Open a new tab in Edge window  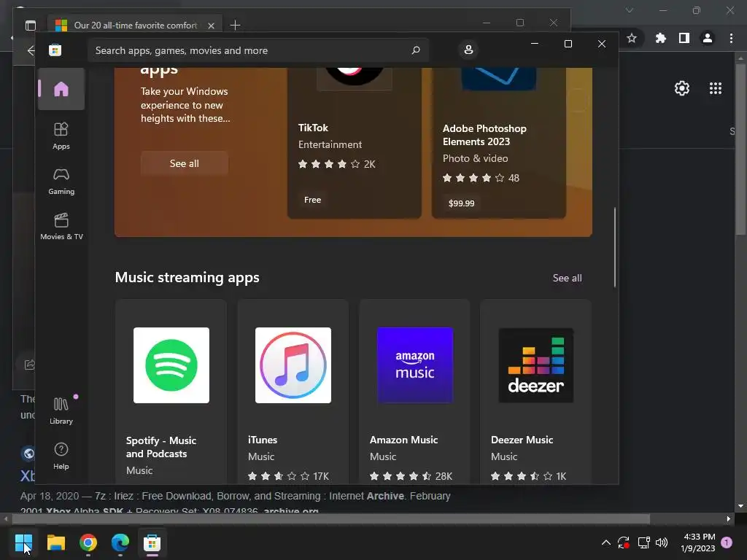[x=235, y=26]
